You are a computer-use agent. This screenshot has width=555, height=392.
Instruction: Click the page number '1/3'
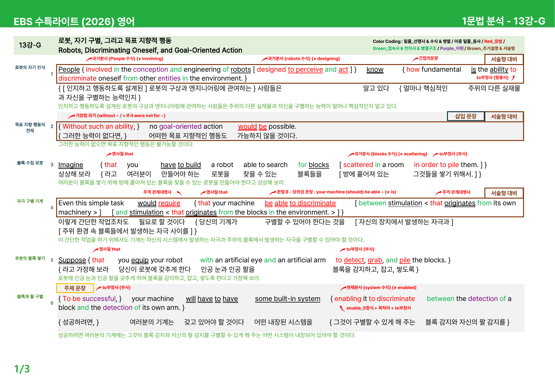pyautogui.click(x=22, y=369)
